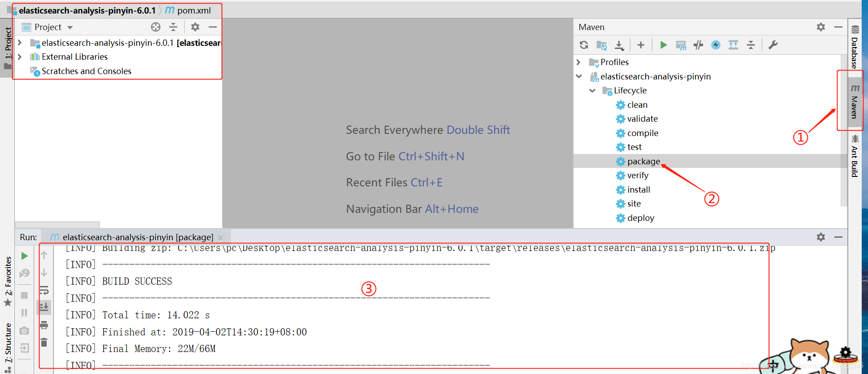Viewport: 868px width, 374px height.
Task: Toggle Maven offline mode
Action: tap(698, 45)
